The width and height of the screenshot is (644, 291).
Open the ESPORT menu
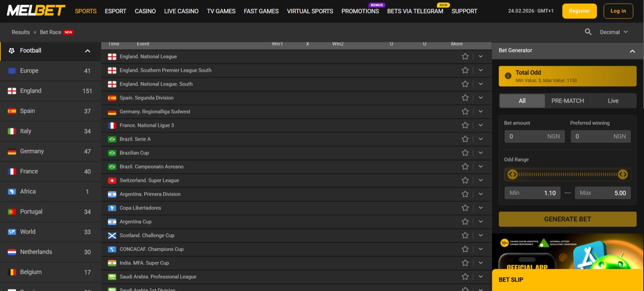click(x=115, y=11)
